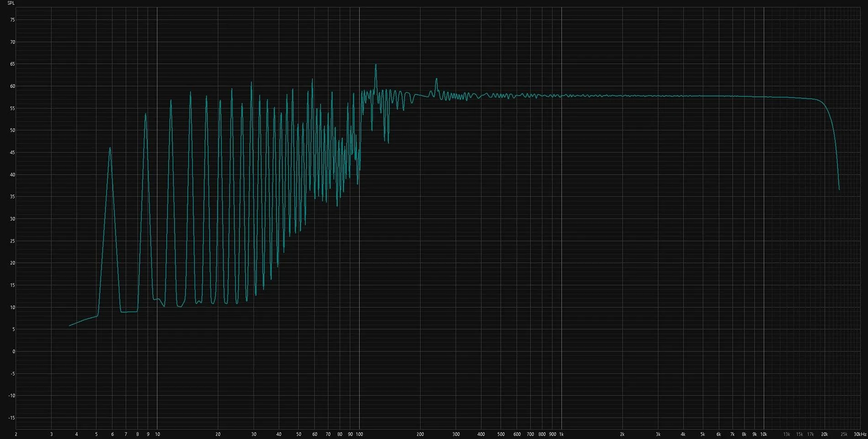This screenshot has height=439, width=868.
Task: Select the 15 dB vertical axis label
Action: (12, 286)
